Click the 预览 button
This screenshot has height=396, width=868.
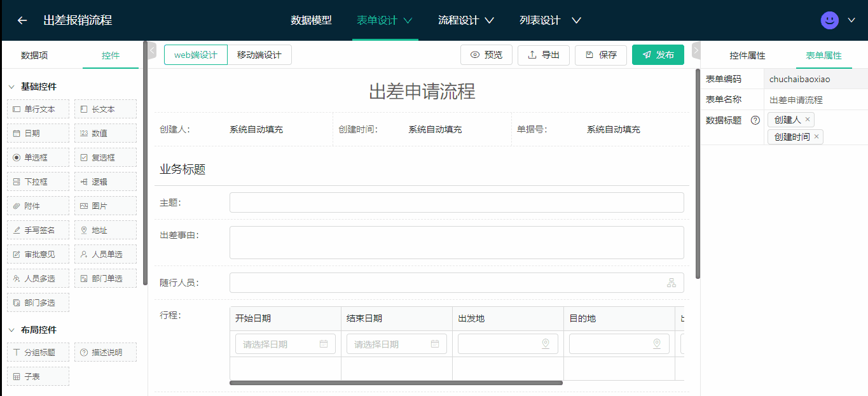(486, 55)
